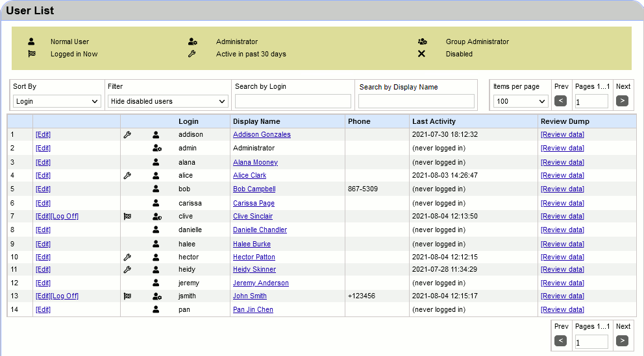Click the Search by Display Name field

pos(416,101)
